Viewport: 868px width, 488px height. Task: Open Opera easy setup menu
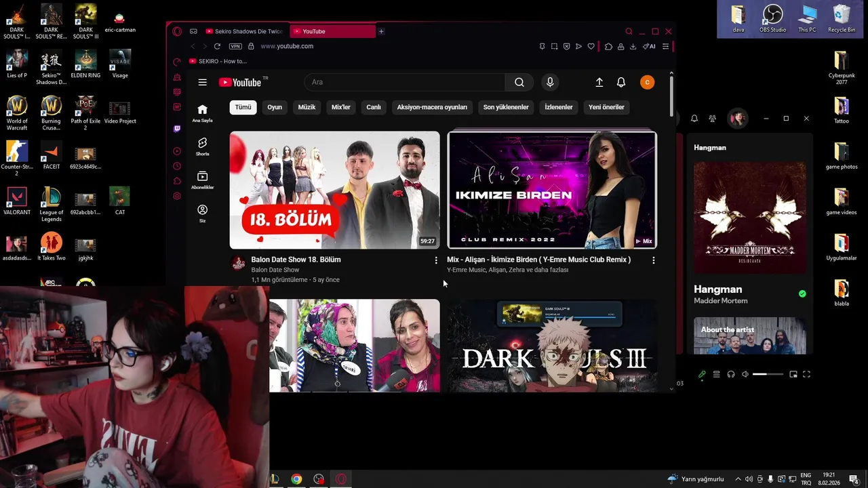(x=665, y=46)
